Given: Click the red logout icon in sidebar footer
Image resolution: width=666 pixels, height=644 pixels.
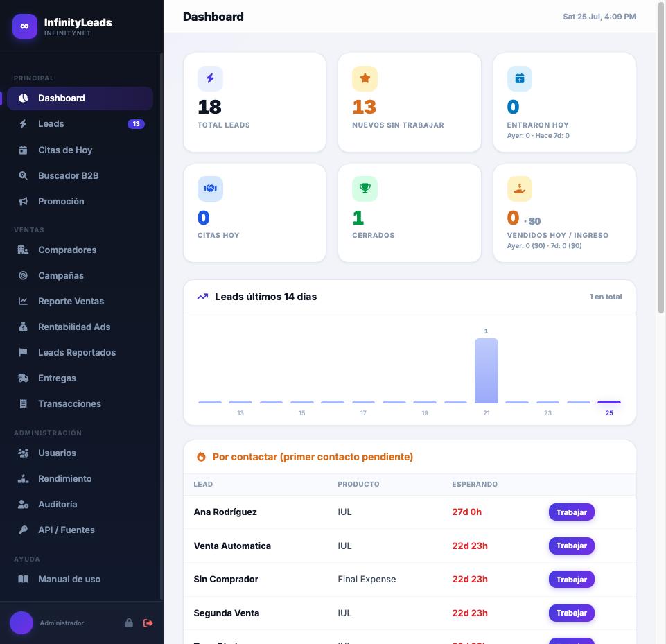Looking at the screenshot, I should pyautogui.click(x=148, y=623).
